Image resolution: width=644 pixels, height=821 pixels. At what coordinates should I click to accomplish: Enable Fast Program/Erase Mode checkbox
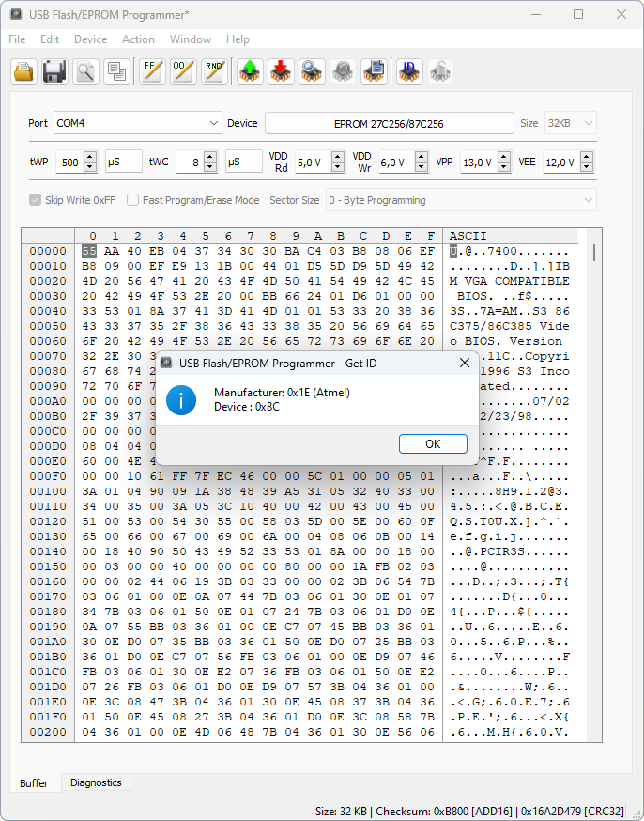pyautogui.click(x=133, y=200)
